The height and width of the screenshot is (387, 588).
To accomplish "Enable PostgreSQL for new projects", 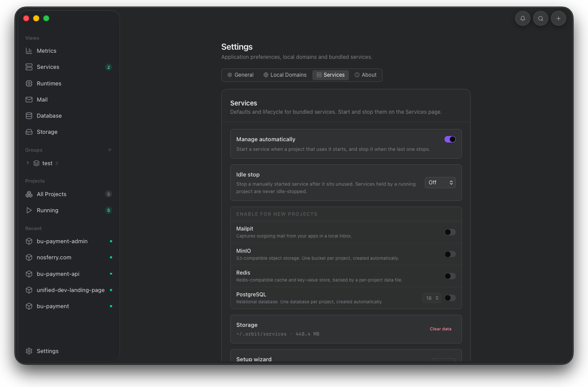I will pyautogui.click(x=450, y=298).
